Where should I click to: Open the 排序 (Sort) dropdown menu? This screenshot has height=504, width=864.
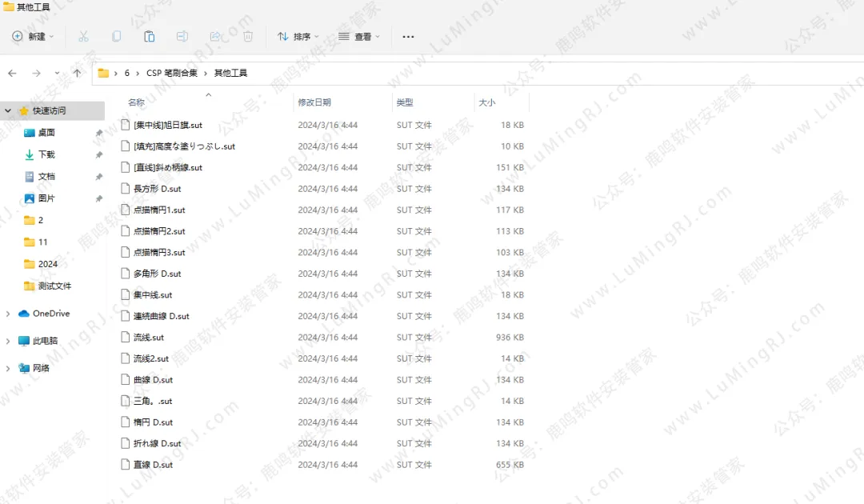click(298, 37)
